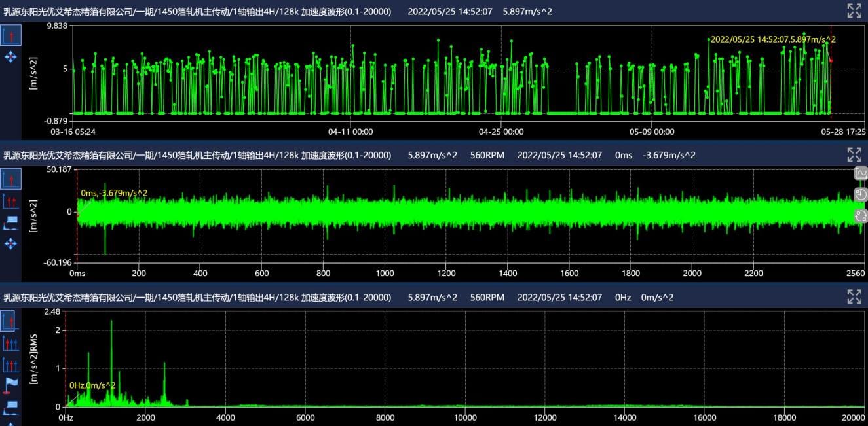
Task: Select single cursor tool in trend panel
Action: click(10, 35)
